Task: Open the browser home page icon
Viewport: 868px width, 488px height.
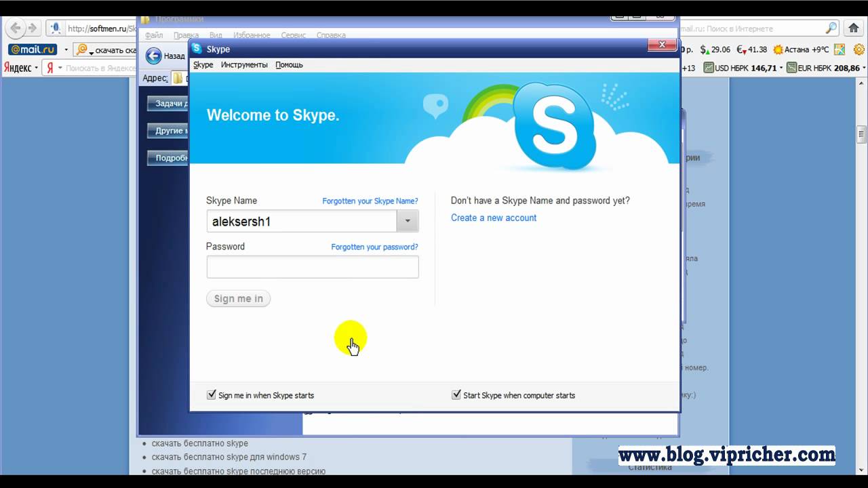Action: coord(854,28)
